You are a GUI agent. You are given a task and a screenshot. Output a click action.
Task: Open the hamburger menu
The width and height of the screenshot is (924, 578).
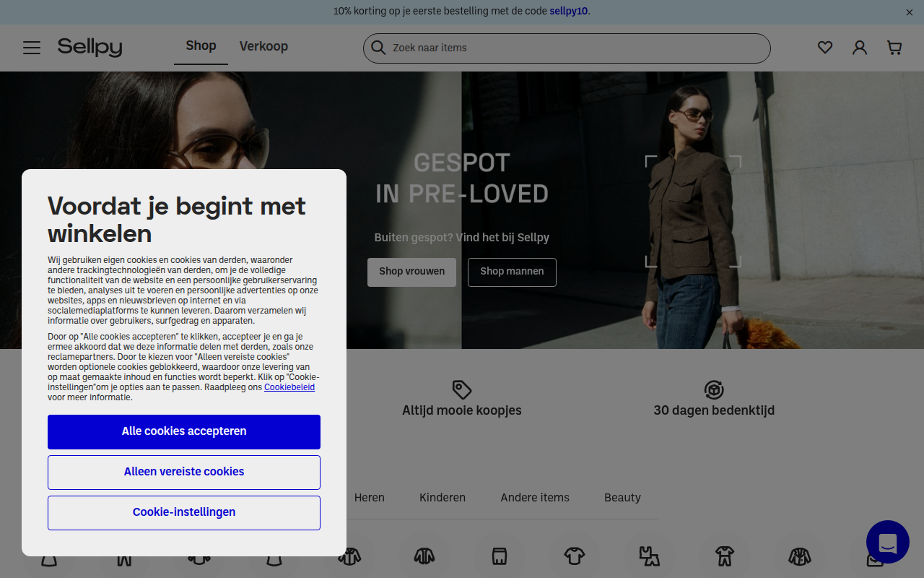(32, 48)
